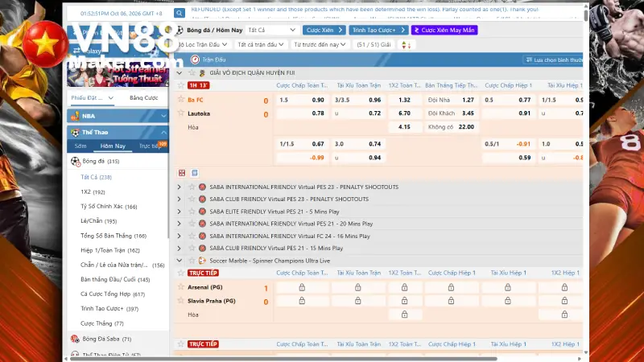The width and height of the screenshot is (644, 362).
Task: Toggle favorite star for Ba FC
Action: pos(180,99)
